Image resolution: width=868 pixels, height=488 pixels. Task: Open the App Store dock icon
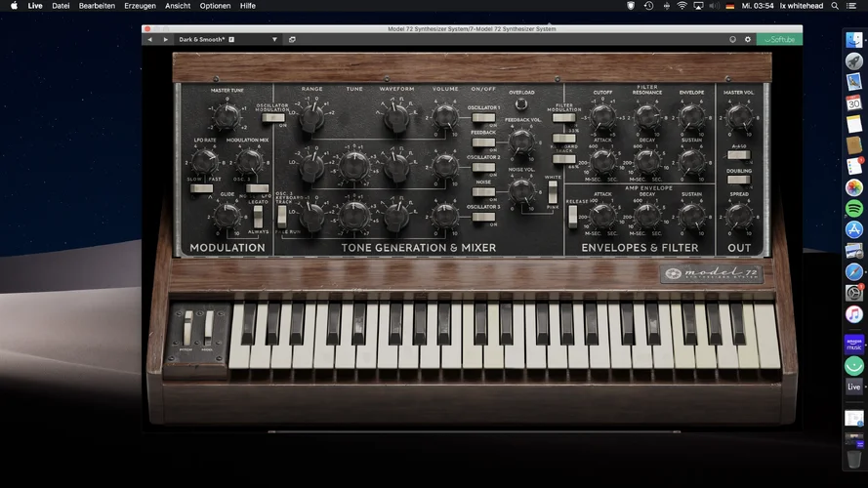[854, 229]
